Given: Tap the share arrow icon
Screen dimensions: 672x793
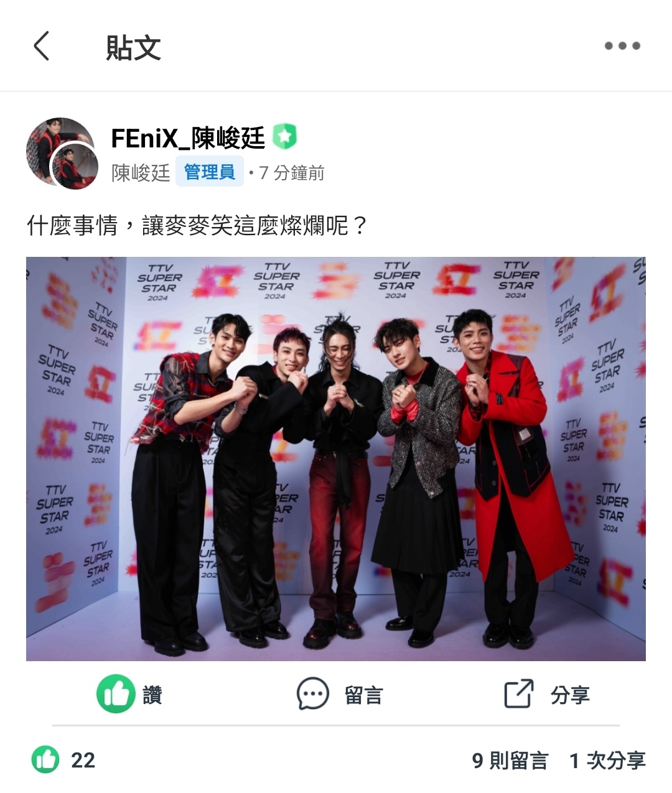Looking at the screenshot, I should [519, 694].
